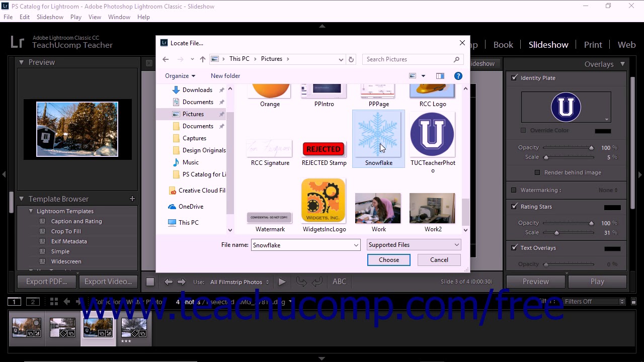644x362 pixels.
Task: Switch to the Print module
Action: point(593,45)
